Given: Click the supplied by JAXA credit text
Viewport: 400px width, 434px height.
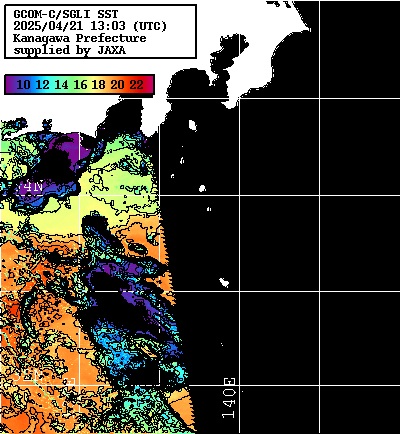Looking at the screenshot, I should coord(69,50).
